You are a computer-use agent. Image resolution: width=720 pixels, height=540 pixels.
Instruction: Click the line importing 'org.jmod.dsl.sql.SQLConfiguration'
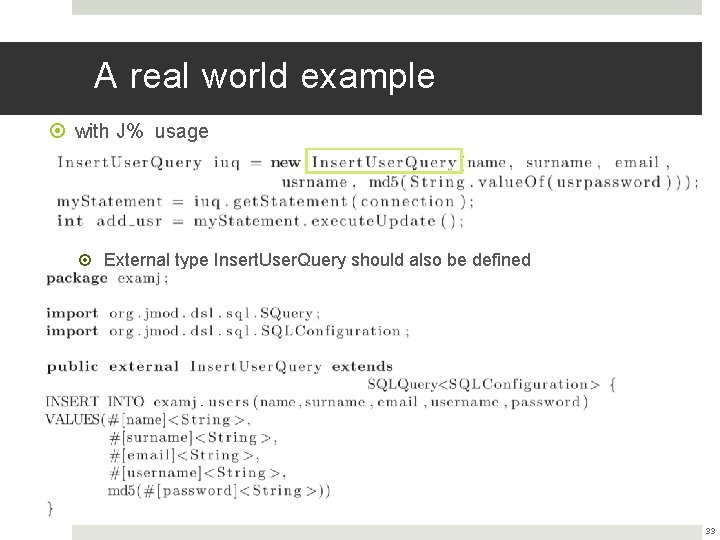tap(228, 331)
